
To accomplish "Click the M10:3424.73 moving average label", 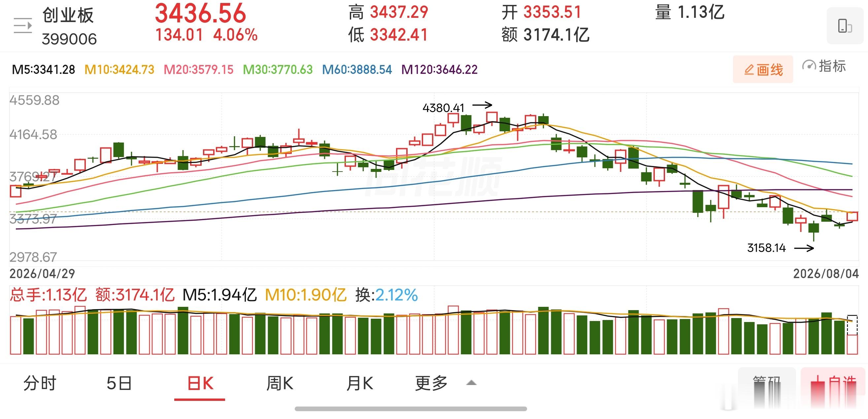I will click(119, 70).
